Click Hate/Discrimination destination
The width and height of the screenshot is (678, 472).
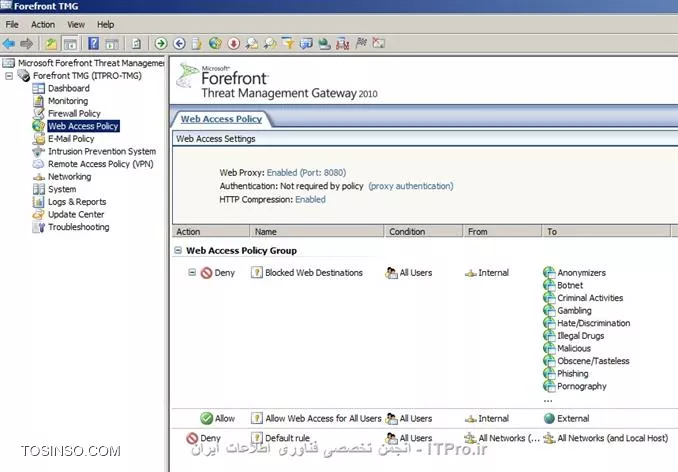click(x=593, y=323)
